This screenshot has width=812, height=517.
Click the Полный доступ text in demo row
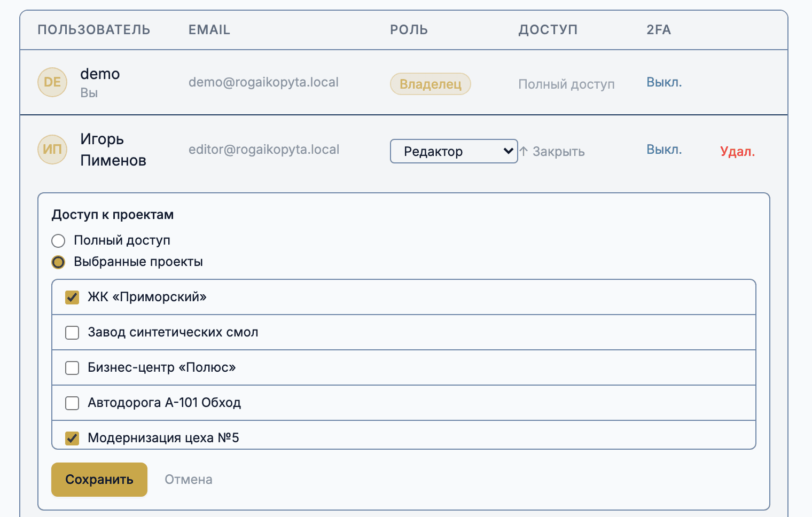567,84
